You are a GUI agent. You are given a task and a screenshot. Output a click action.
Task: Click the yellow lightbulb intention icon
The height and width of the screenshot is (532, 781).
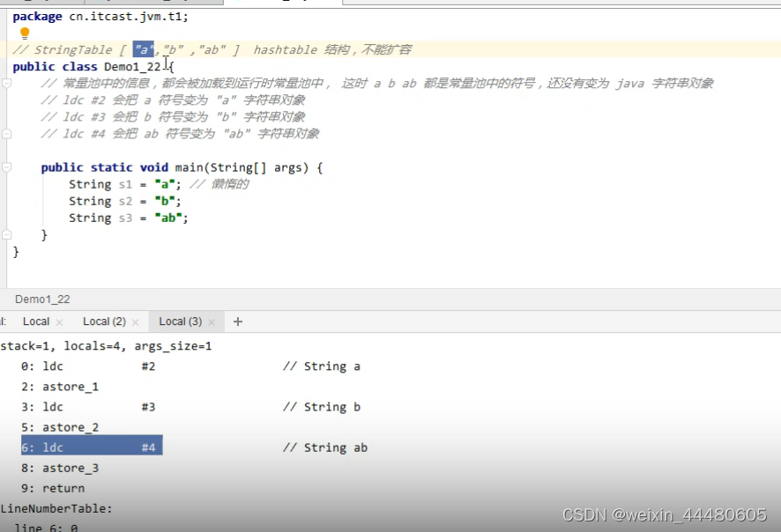[x=25, y=33]
